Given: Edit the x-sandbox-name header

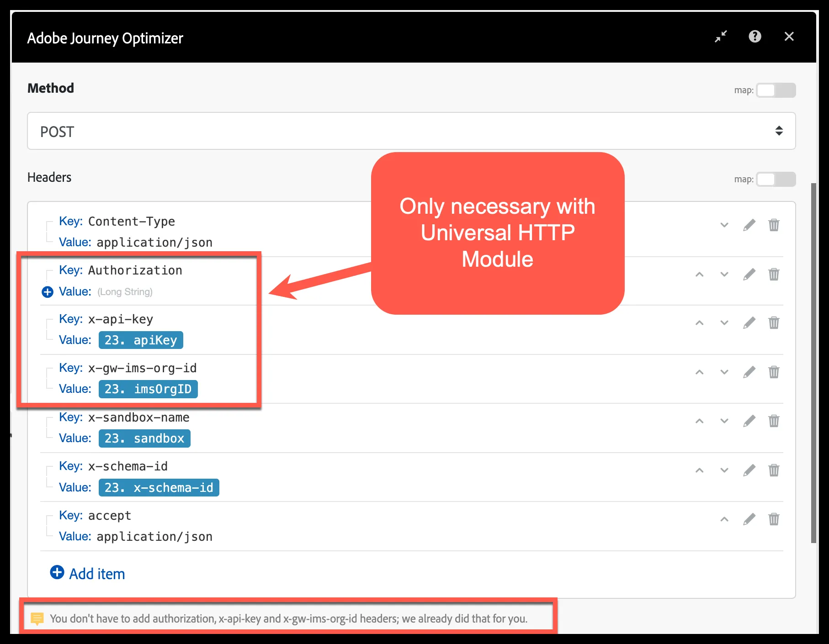Looking at the screenshot, I should 749,421.
